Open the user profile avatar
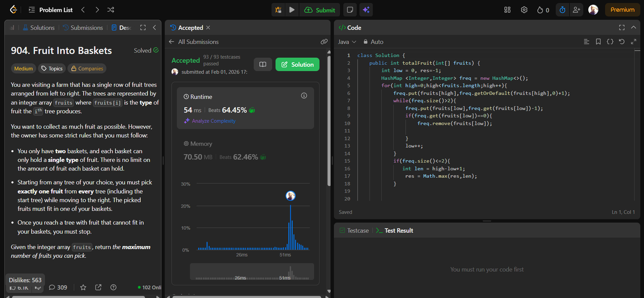 tap(593, 10)
